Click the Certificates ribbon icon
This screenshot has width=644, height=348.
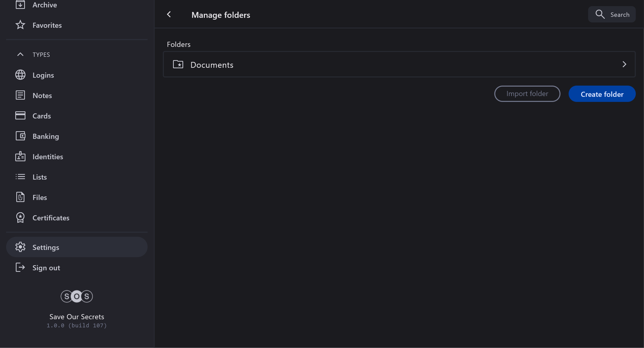coord(20,218)
